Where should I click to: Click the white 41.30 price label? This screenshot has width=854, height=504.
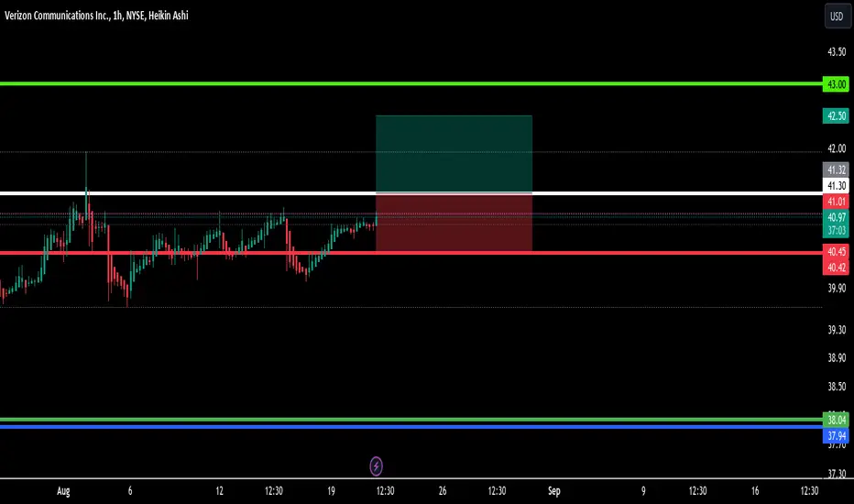click(836, 186)
